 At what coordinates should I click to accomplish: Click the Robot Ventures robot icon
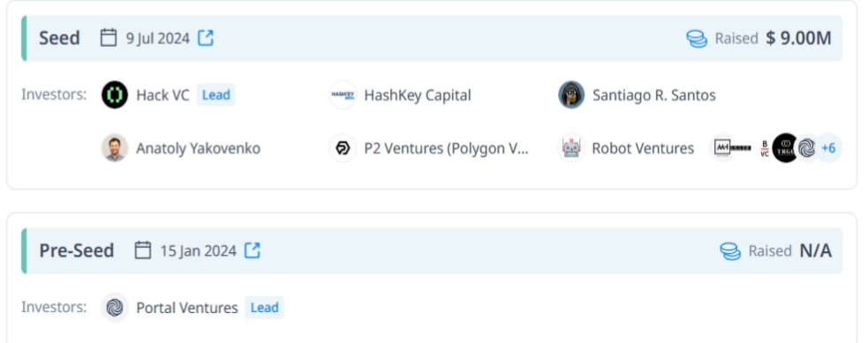[571, 148]
